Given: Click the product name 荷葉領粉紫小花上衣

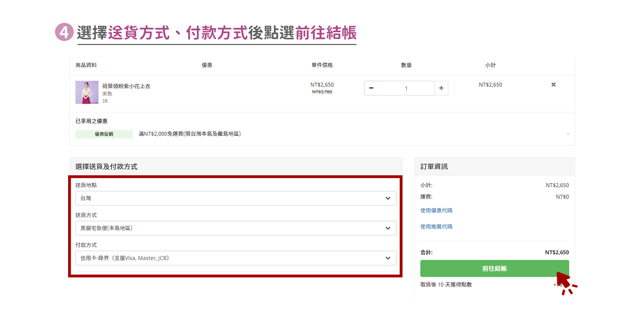Looking at the screenshot, I should click(x=126, y=86).
